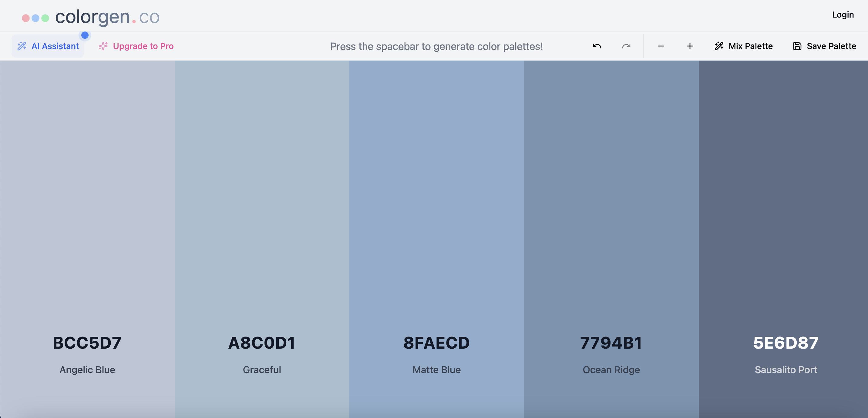Select the BCC5D7 hex code

tap(87, 343)
